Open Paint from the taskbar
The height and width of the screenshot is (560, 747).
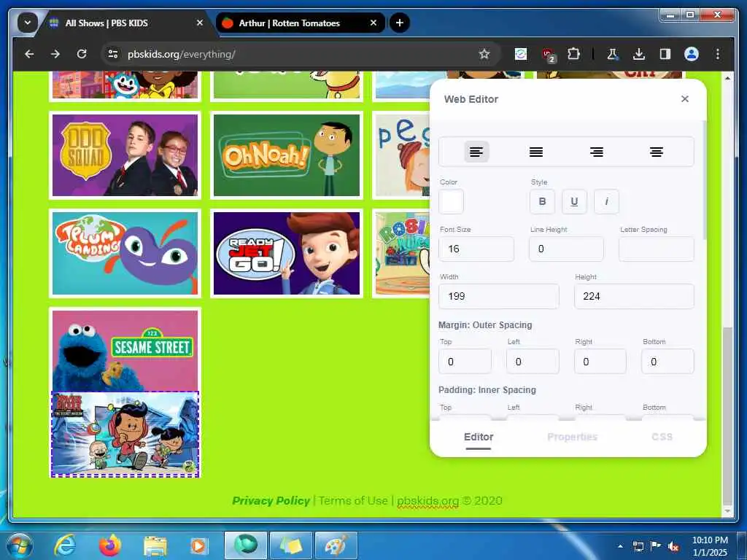point(336,546)
